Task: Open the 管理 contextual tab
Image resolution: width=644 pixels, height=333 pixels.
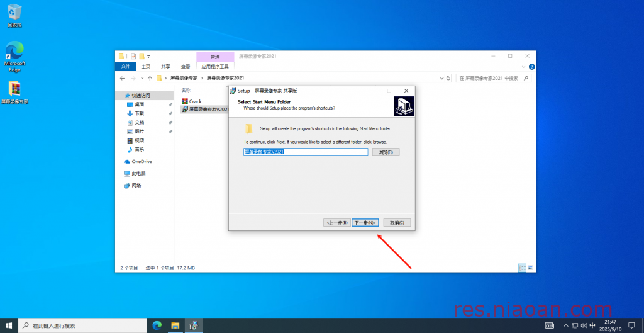Action: [x=215, y=57]
